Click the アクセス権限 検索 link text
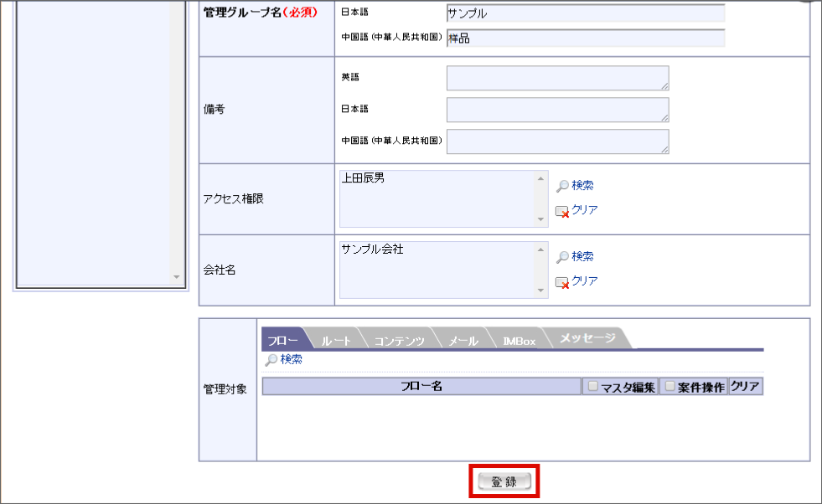The image size is (822, 504). [582, 185]
